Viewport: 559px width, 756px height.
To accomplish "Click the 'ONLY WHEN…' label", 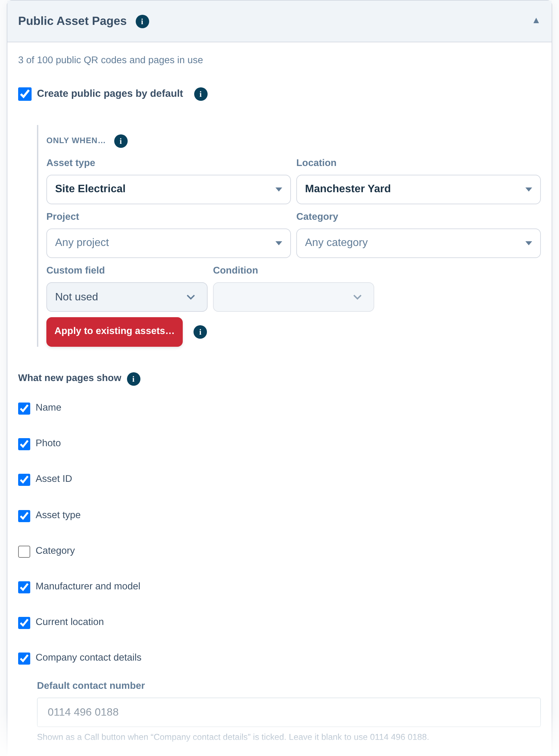I will click(76, 140).
